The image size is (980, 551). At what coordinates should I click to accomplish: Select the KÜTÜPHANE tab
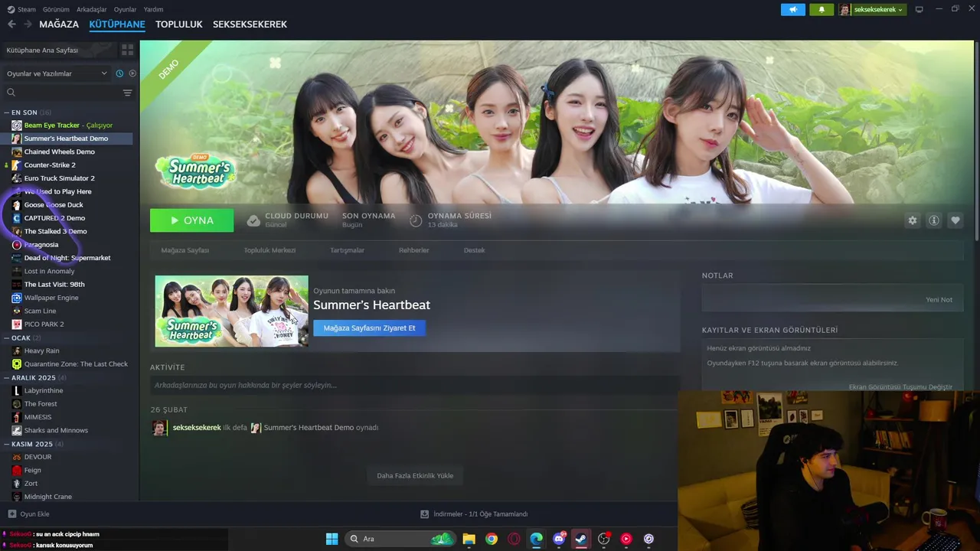(x=117, y=24)
